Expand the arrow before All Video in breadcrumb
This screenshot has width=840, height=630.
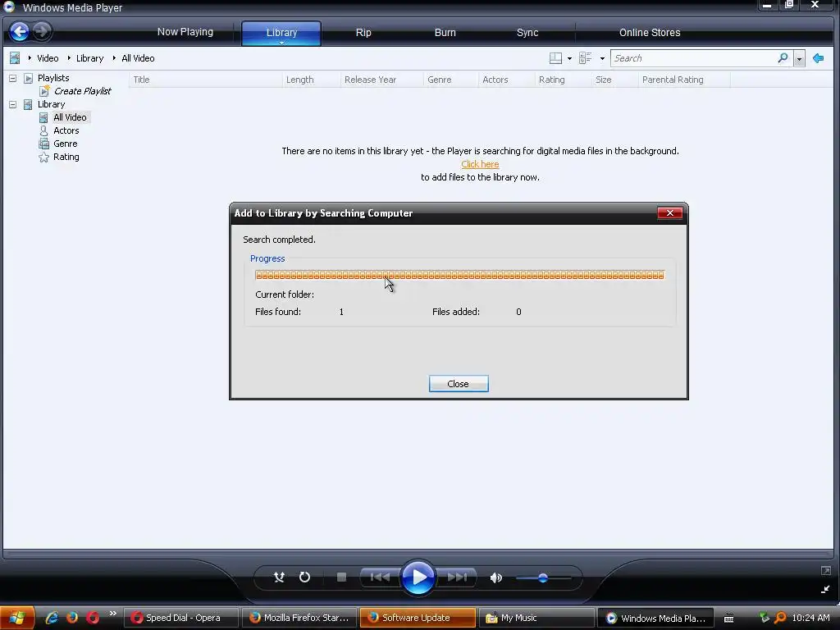114,58
